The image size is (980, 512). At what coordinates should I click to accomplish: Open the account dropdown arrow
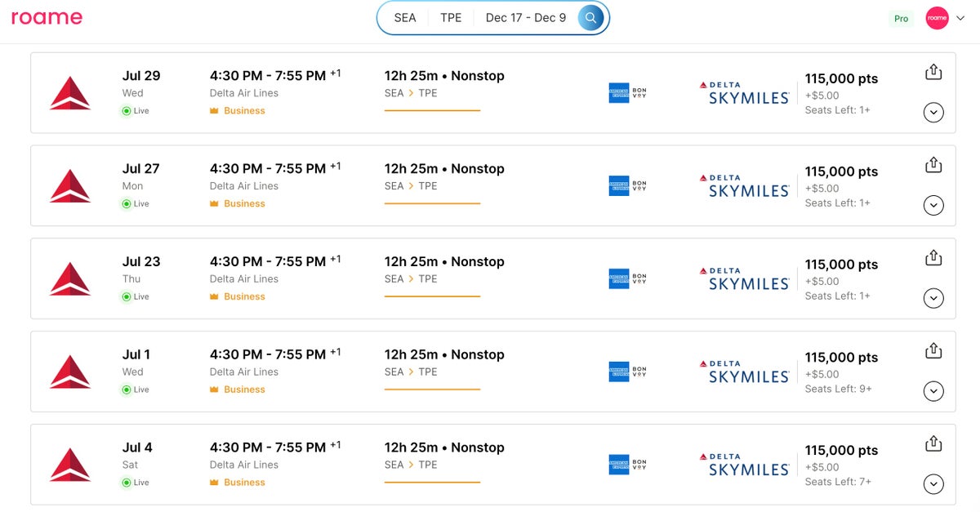(960, 19)
